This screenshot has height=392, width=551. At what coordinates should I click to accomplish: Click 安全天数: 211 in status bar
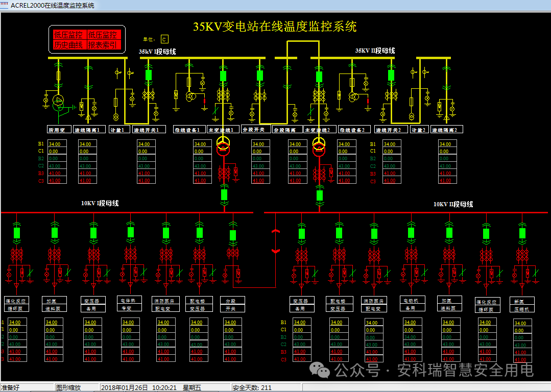point(252,387)
